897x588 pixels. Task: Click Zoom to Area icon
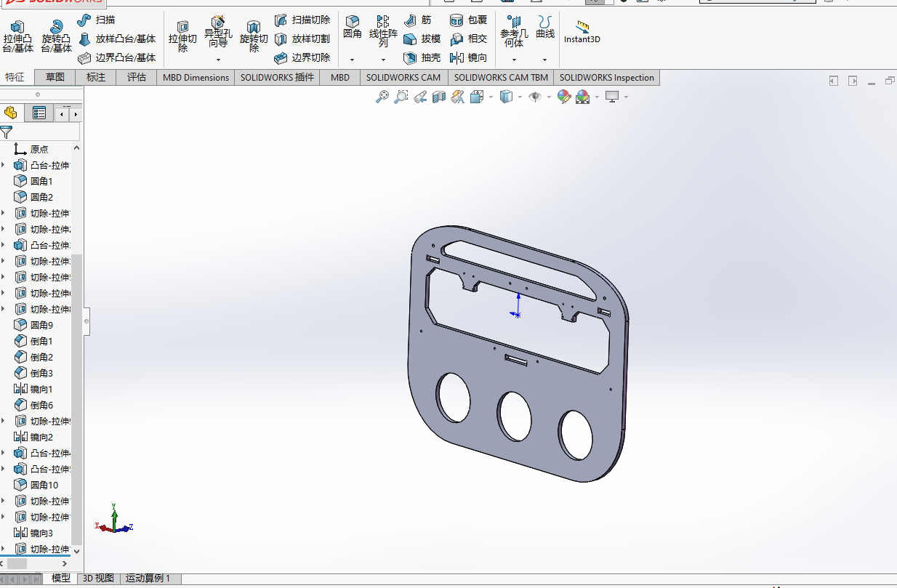coord(401,97)
